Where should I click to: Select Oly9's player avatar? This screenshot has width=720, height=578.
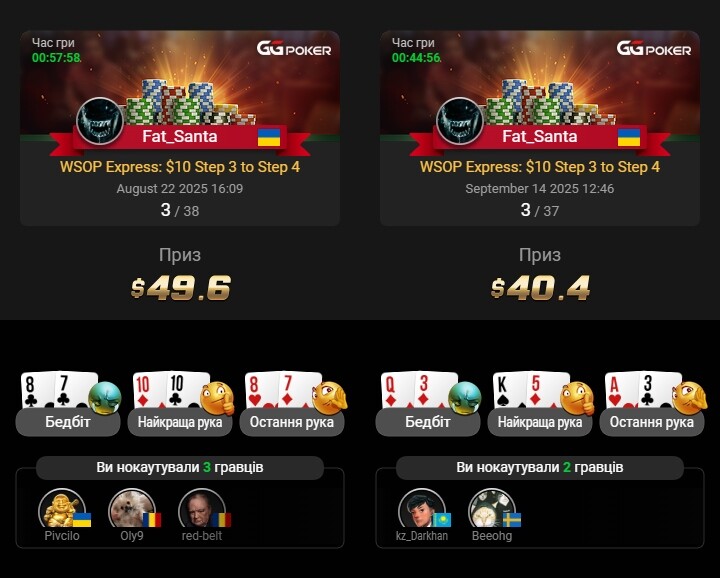[x=132, y=511]
